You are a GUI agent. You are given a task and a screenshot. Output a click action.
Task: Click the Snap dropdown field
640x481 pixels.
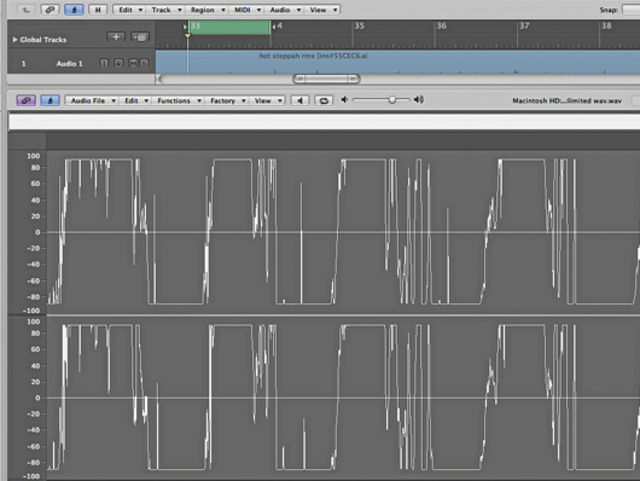[631, 9]
